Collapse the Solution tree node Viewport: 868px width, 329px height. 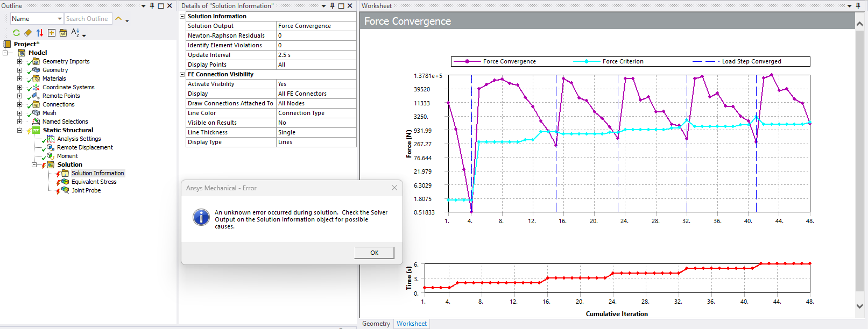tap(34, 164)
